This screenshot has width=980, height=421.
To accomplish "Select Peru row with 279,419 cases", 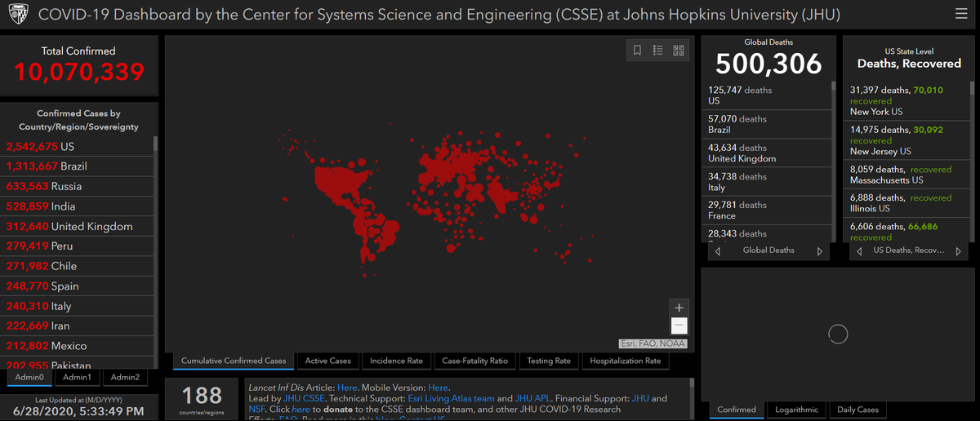I will [78, 246].
